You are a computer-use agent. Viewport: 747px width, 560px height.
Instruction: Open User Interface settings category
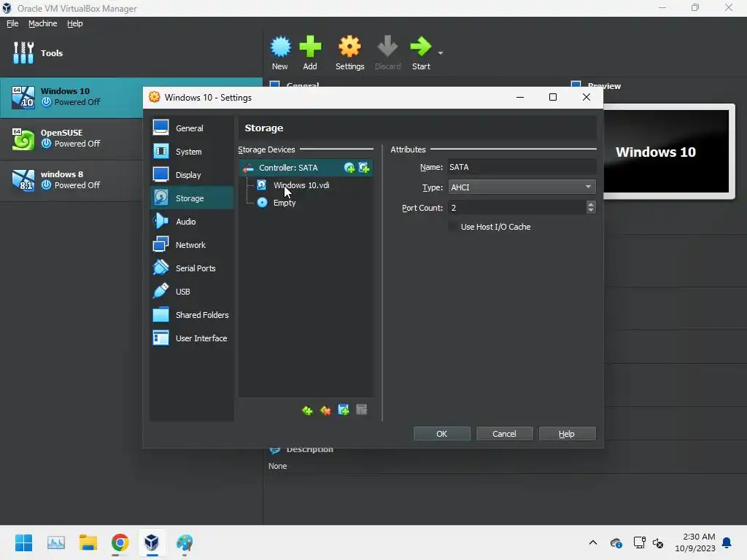pos(192,338)
